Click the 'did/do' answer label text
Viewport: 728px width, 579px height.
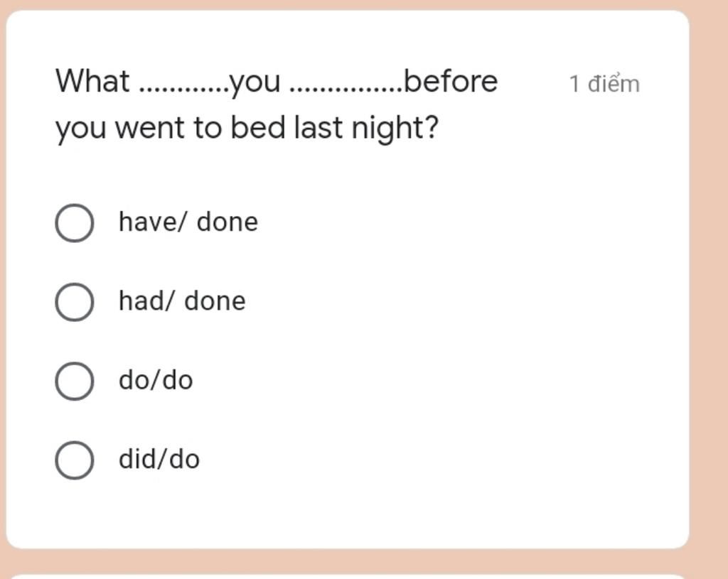tap(159, 460)
